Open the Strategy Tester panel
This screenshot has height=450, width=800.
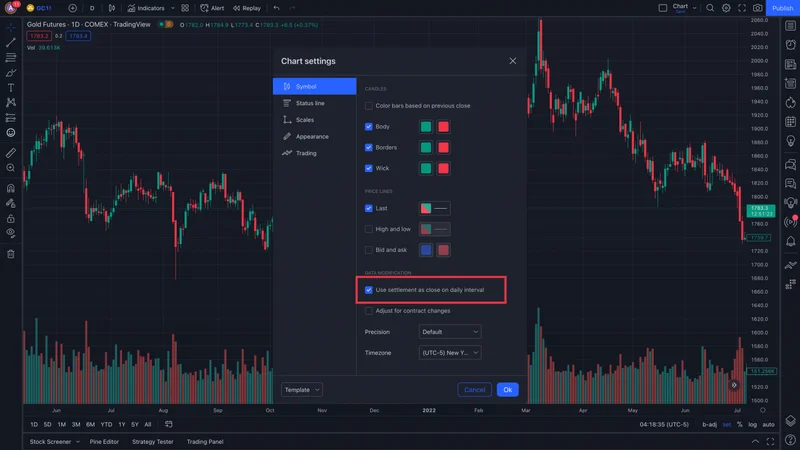153,442
